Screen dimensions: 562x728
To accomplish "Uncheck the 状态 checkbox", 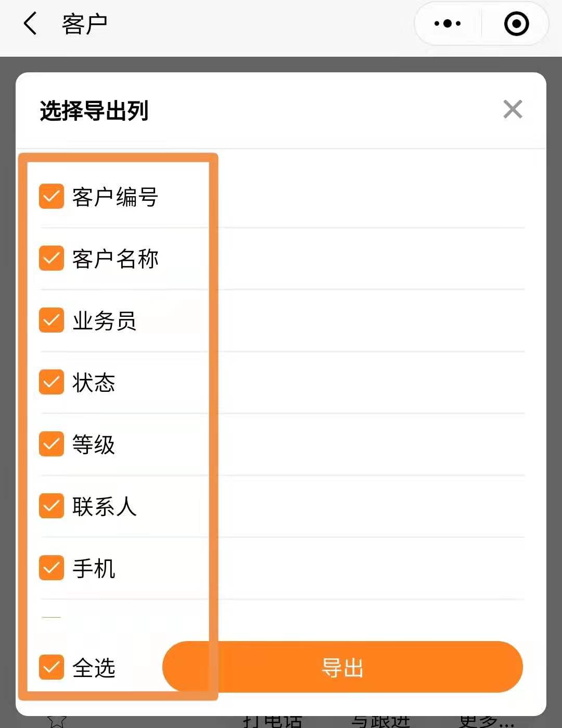I will [52, 382].
